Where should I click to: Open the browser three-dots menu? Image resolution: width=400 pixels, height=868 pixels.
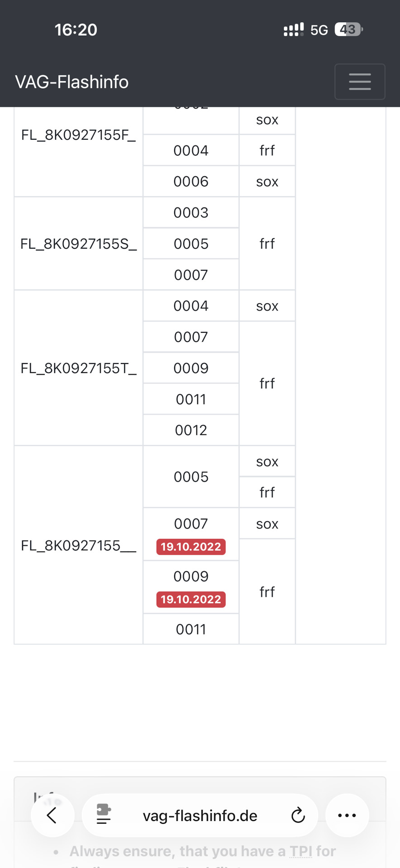(347, 815)
